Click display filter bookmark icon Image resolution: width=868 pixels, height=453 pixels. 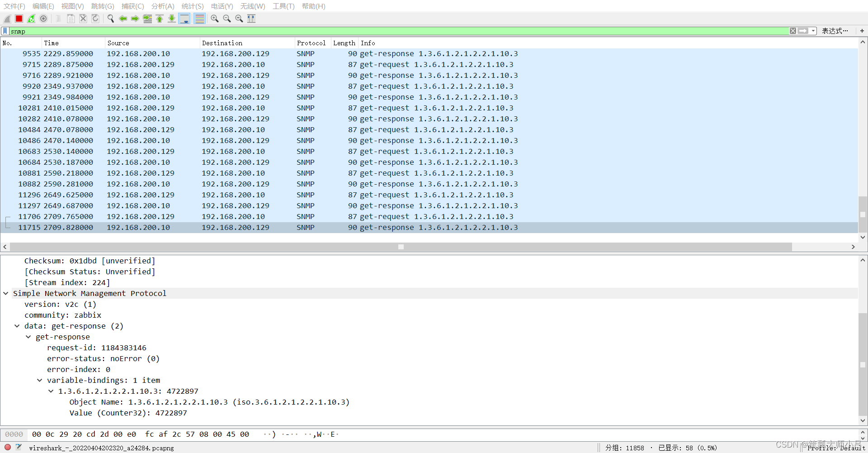pos(5,31)
